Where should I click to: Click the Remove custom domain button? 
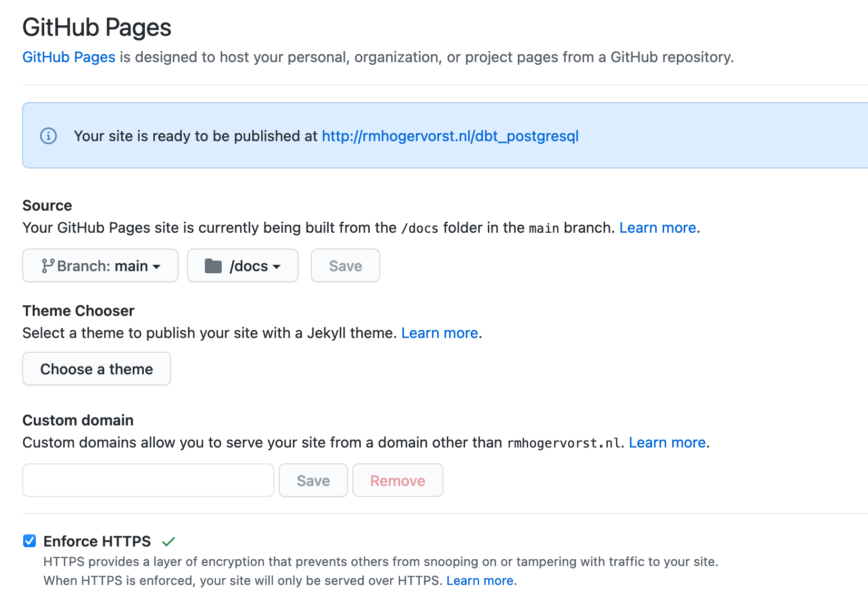pyautogui.click(x=398, y=480)
